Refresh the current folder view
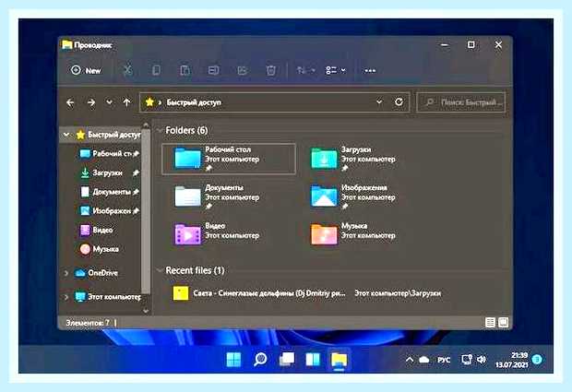572x392 pixels. 399,102
